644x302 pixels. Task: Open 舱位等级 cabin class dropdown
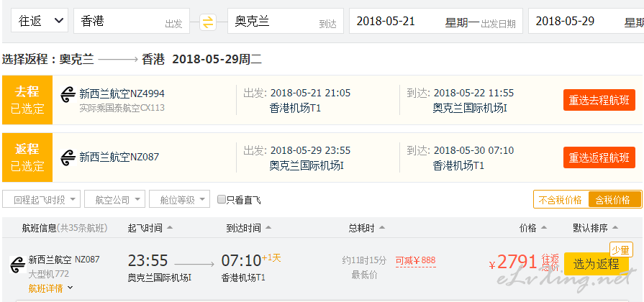click(179, 199)
